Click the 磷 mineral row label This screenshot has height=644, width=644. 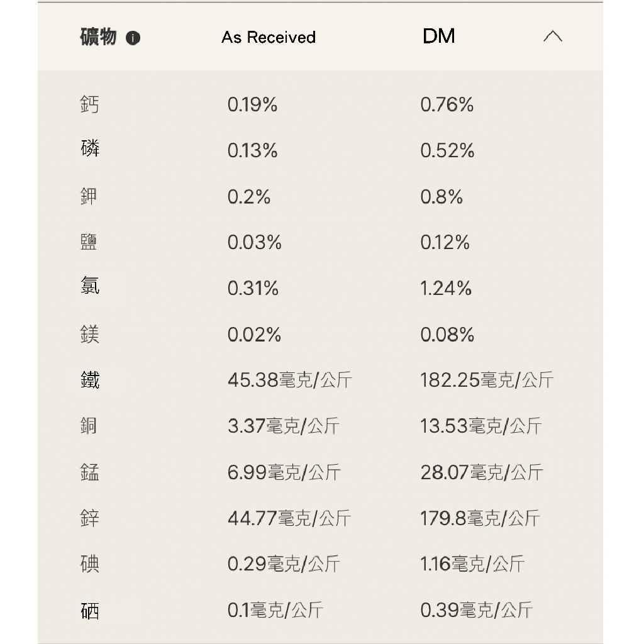[90, 150]
